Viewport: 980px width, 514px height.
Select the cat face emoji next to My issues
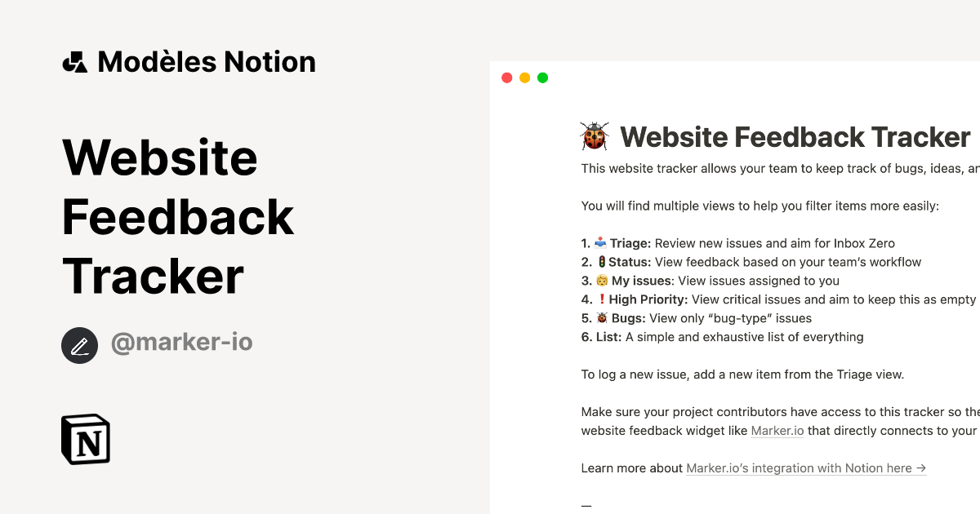coord(600,280)
